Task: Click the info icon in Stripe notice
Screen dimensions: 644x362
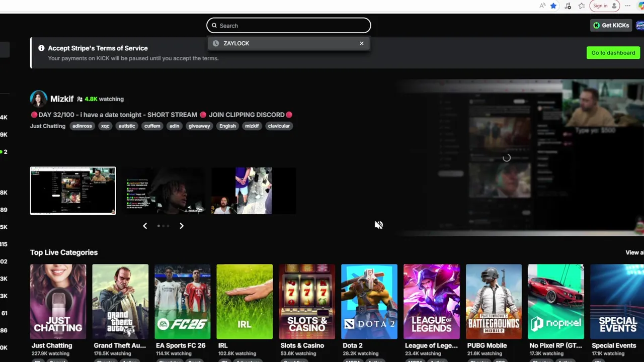Action: (x=41, y=48)
